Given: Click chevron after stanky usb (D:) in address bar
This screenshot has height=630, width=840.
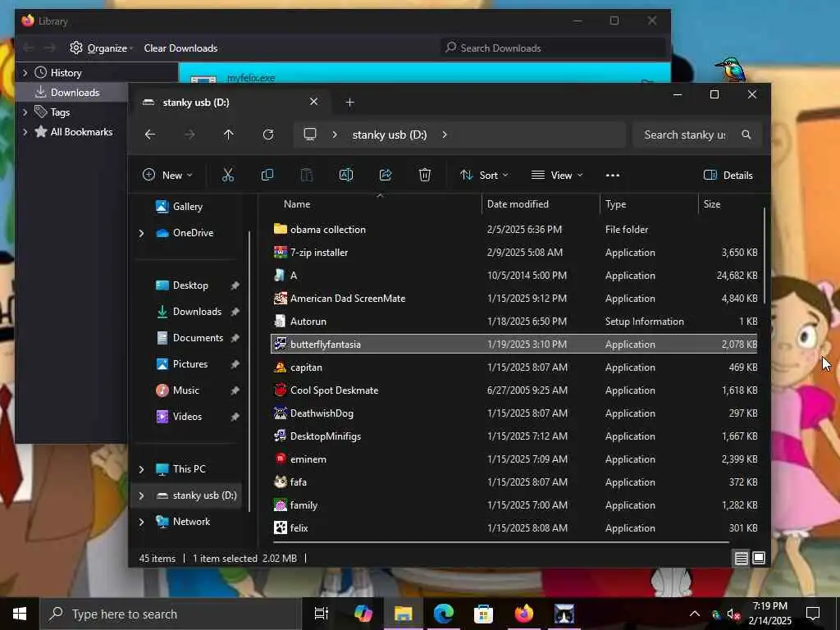Looking at the screenshot, I should [x=445, y=135].
